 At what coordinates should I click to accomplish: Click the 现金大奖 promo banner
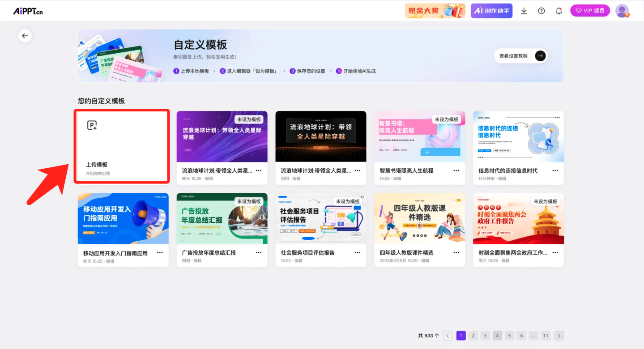point(435,11)
